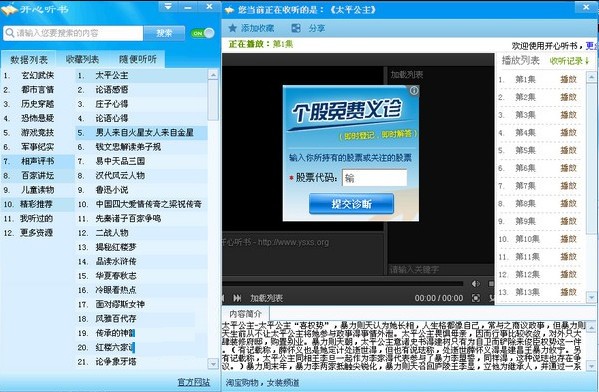Click the 搜索 search button
Viewport: 599px width, 392px height.
164,33
